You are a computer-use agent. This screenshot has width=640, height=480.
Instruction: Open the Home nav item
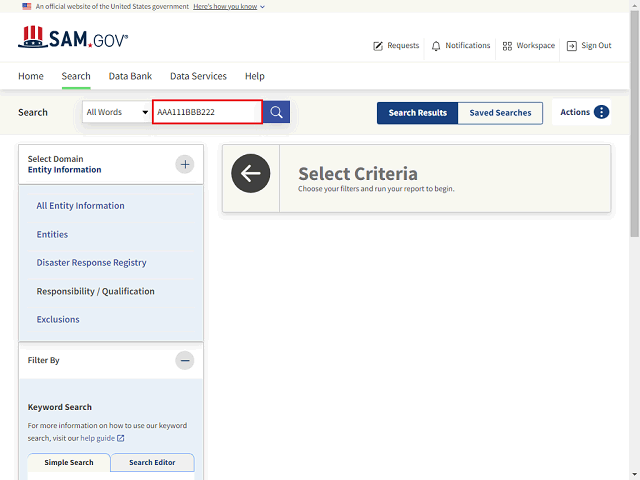(31, 76)
